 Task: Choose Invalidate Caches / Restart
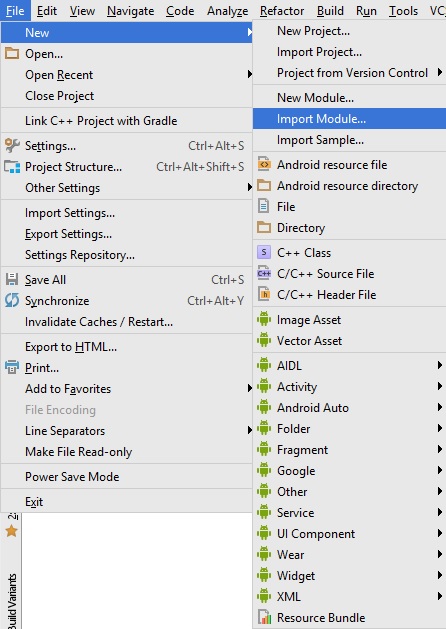point(99,322)
